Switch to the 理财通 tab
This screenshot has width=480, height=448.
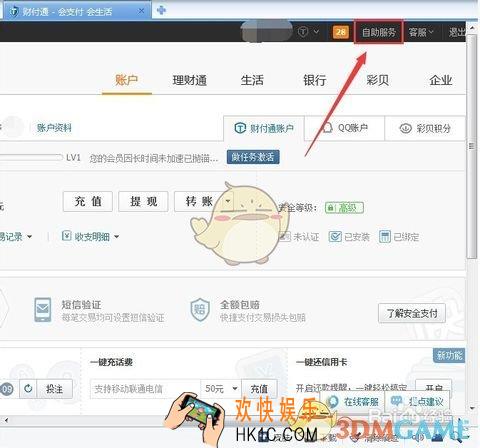pos(190,80)
